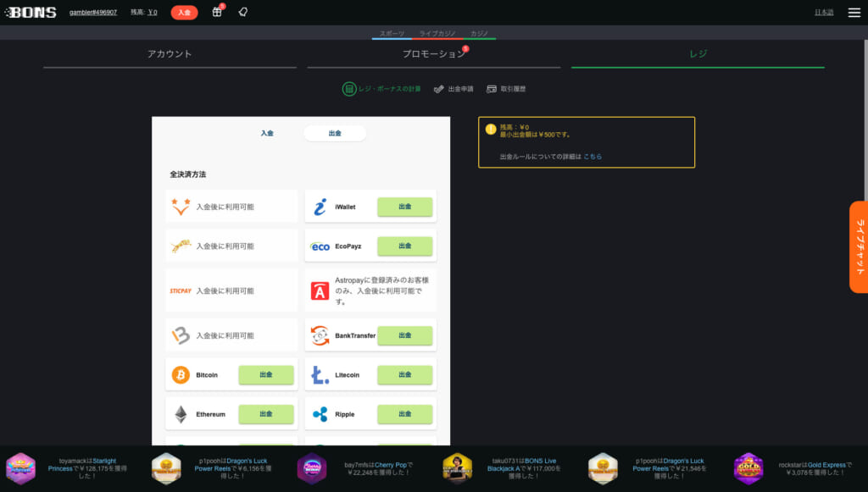Click 出金 button for BankTransfer
Screen dimensions: 868x492
(404, 335)
